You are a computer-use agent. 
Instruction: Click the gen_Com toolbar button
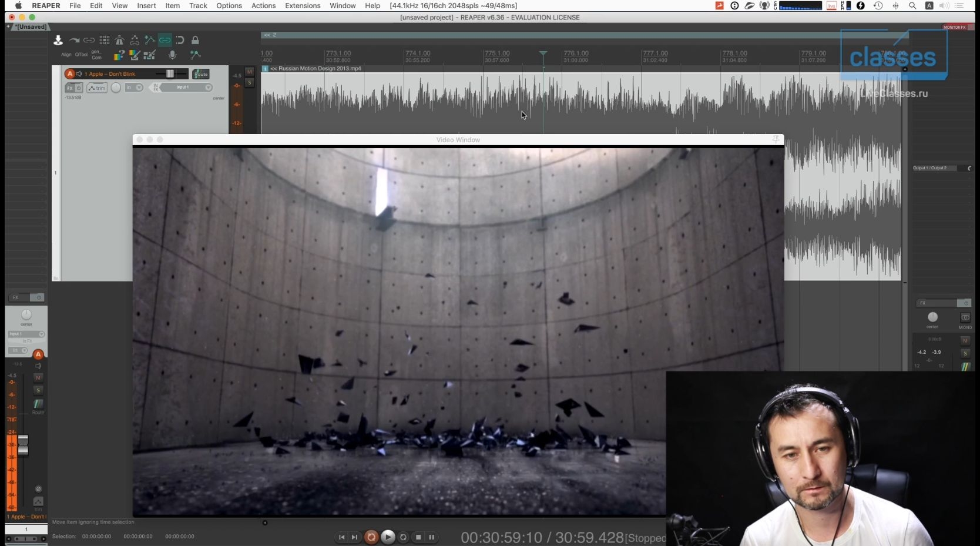[96, 55]
